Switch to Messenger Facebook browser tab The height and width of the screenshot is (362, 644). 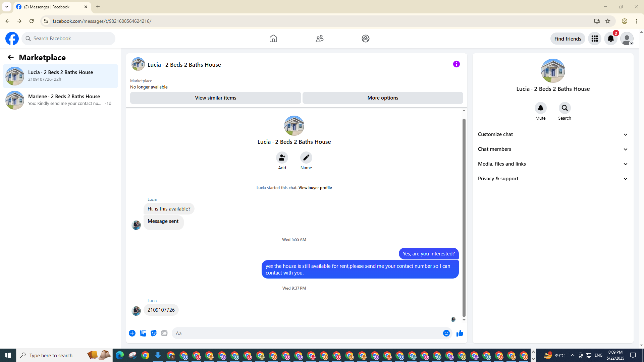point(52,7)
